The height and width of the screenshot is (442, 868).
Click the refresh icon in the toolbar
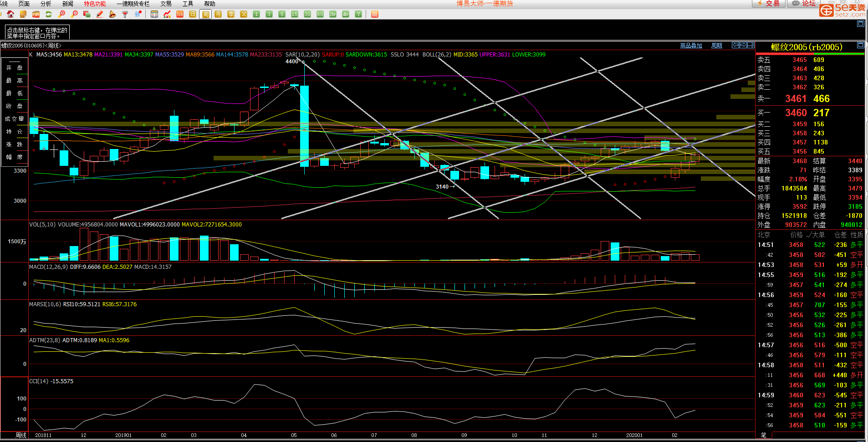click(49, 14)
